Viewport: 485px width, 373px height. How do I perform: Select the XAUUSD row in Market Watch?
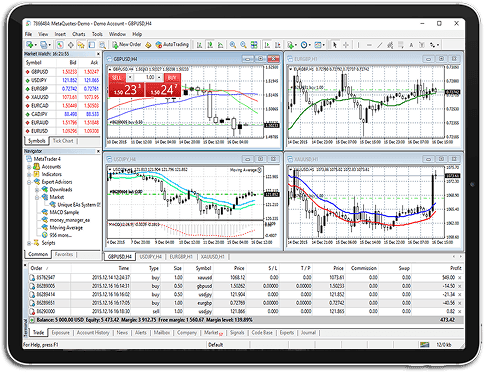(x=62, y=97)
